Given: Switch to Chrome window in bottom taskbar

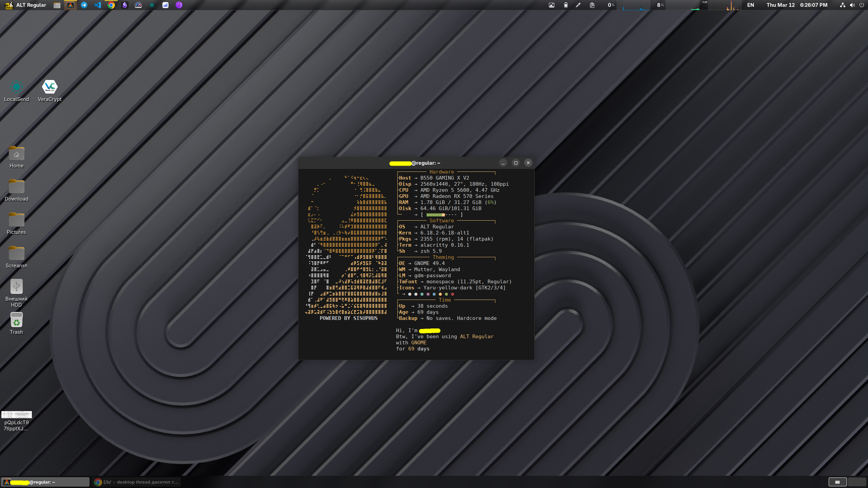Looking at the screenshot, I should (x=136, y=482).
